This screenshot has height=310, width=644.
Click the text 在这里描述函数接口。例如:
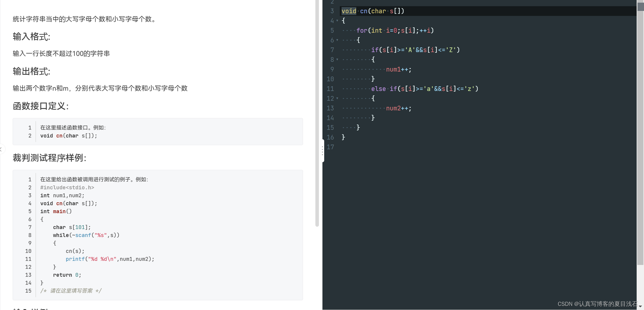(73, 128)
